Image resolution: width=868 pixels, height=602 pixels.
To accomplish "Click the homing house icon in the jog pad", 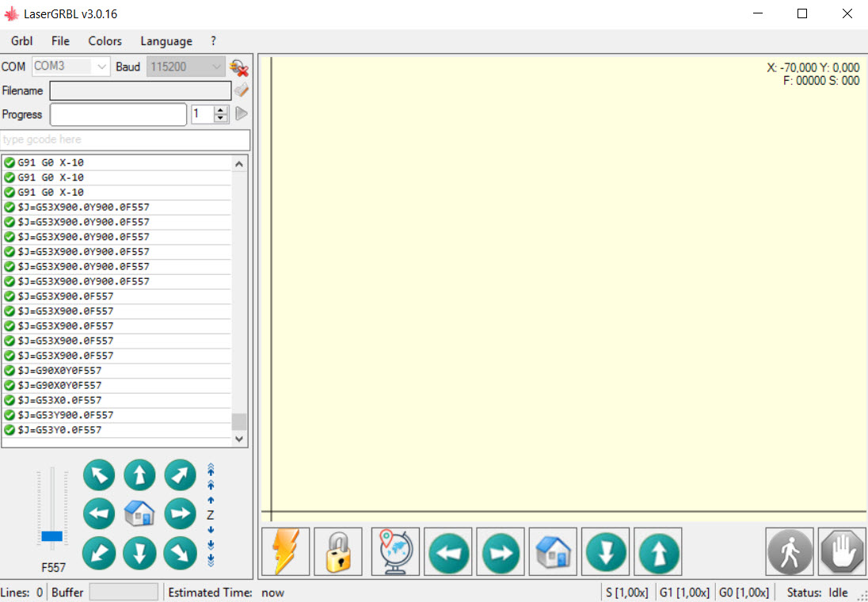I will click(139, 512).
